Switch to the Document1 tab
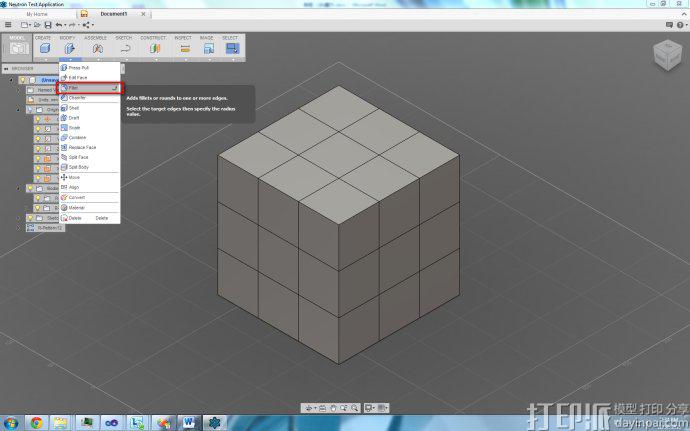The width and height of the screenshot is (690, 431). pos(114,14)
